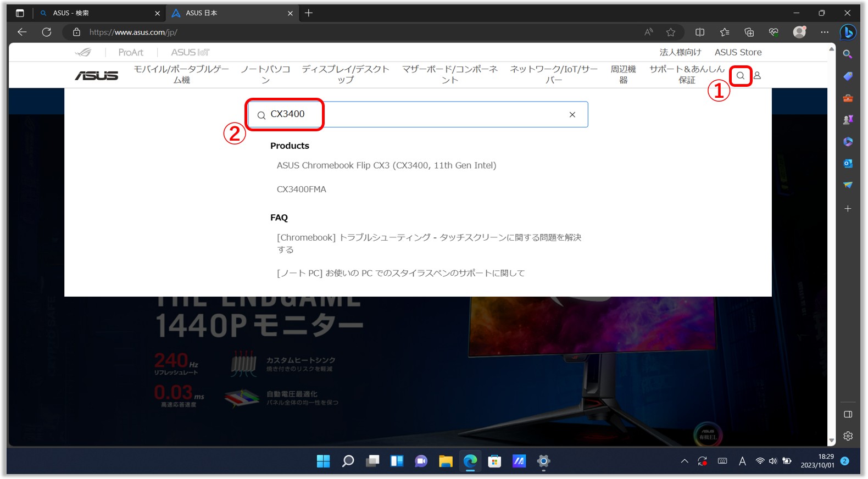Viewport: 868px width, 479px height.
Task: Clear the search box with the X icon
Action: pos(572,114)
